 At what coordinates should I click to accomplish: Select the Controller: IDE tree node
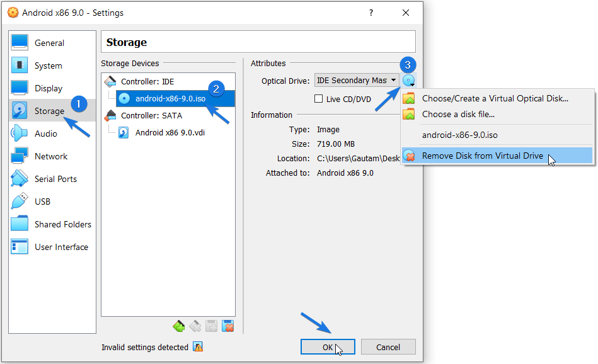(147, 82)
